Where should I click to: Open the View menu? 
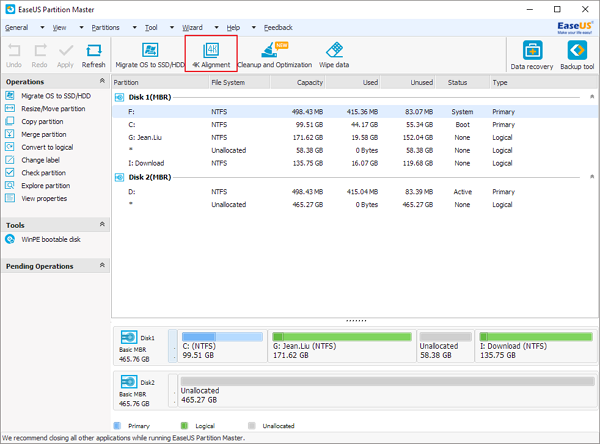(59, 28)
